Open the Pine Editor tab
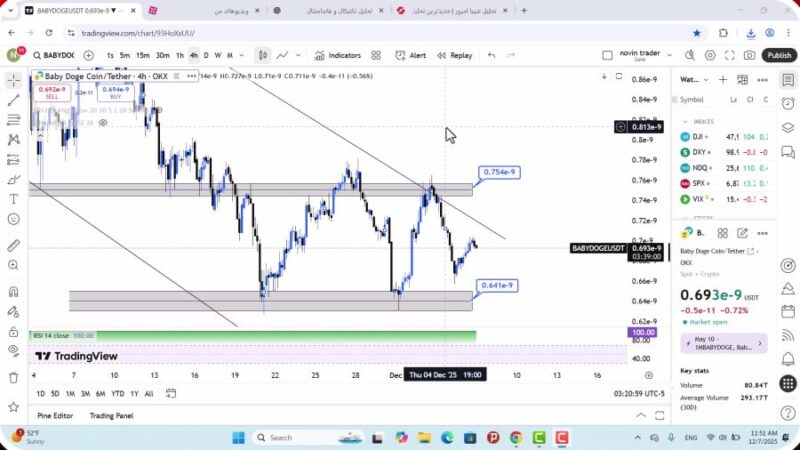Image resolution: width=800 pixels, height=450 pixels. tap(55, 416)
